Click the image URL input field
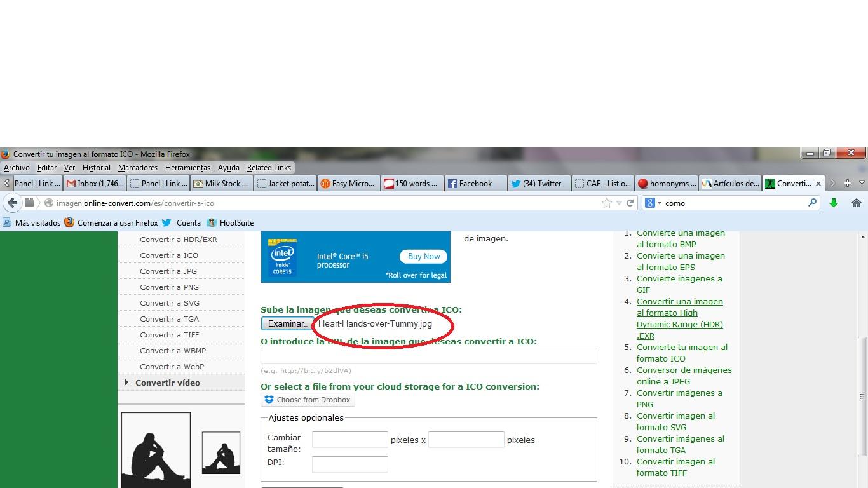 tap(428, 356)
